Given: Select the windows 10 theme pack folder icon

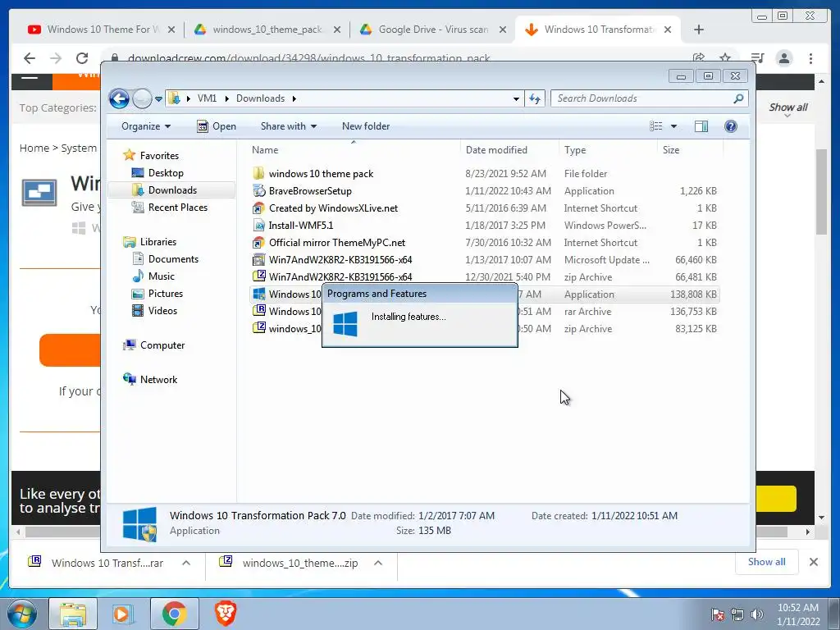Looking at the screenshot, I should [x=258, y=174].
